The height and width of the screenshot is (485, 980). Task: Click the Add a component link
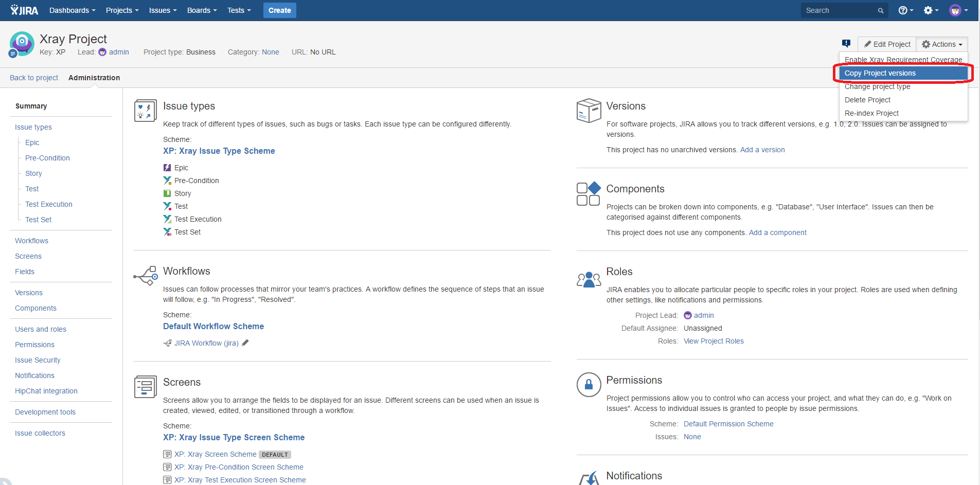[778, 232]
